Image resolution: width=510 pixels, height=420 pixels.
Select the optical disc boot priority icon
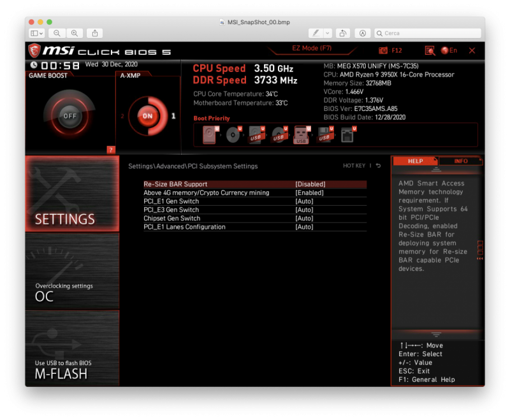point(233,134)
